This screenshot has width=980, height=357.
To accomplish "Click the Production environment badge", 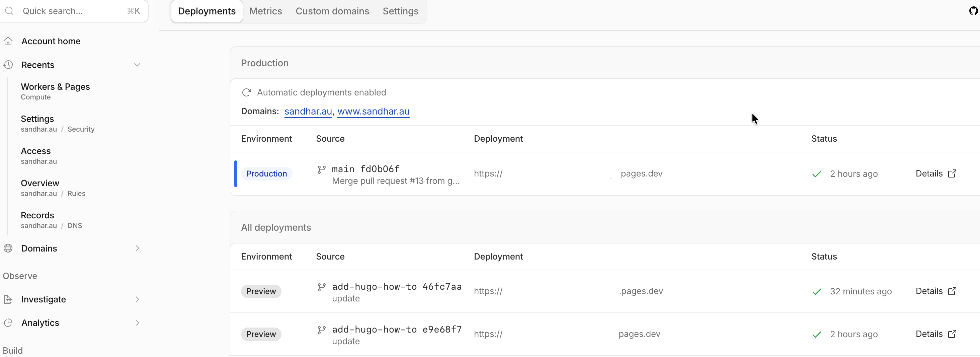I will [x=266, y=173].
